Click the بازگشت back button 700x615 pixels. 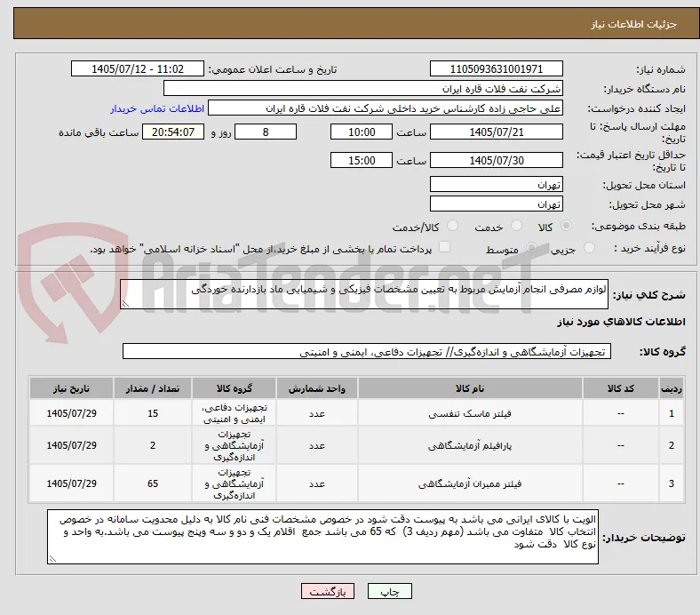pos(328,591)
